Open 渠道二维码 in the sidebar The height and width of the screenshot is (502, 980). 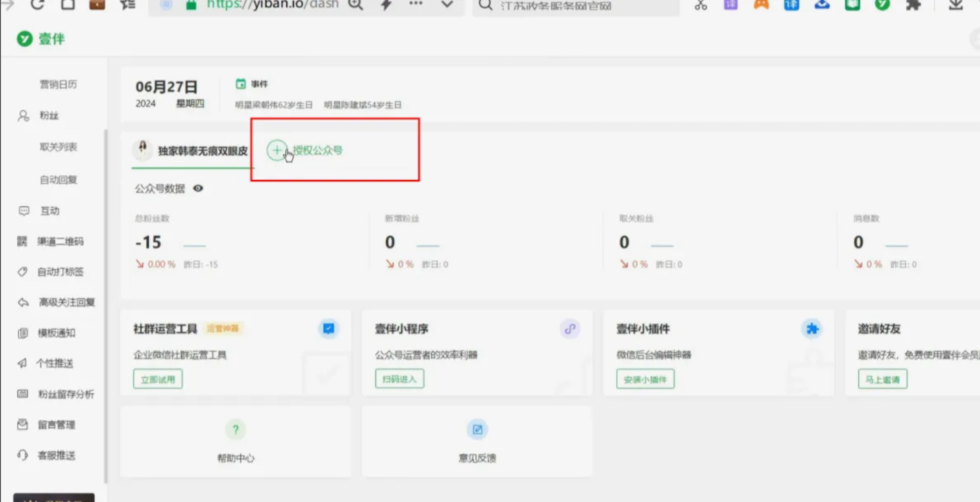coord(60,241)
